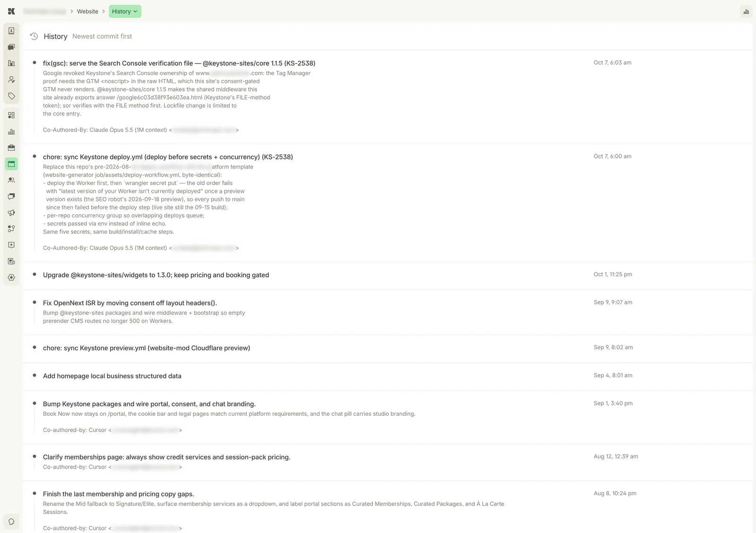This screenshot has width=756, height=533.
Task: Click the Keystone logo icon
Action: click(11, 11)
